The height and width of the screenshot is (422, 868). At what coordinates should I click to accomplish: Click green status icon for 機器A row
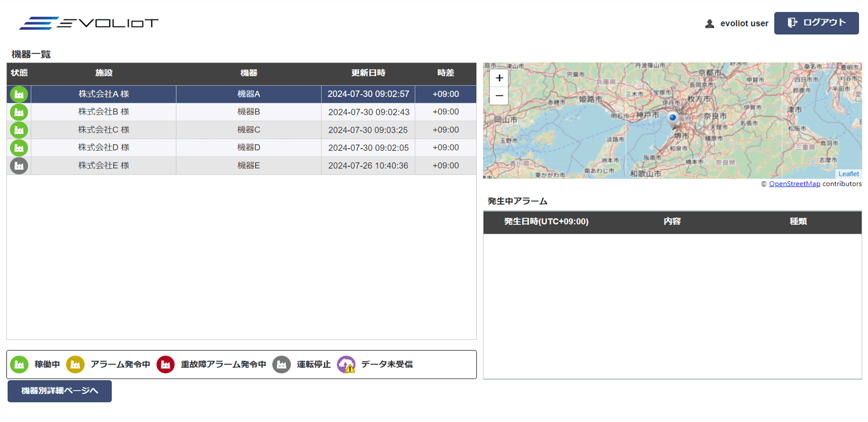[19, 94]
